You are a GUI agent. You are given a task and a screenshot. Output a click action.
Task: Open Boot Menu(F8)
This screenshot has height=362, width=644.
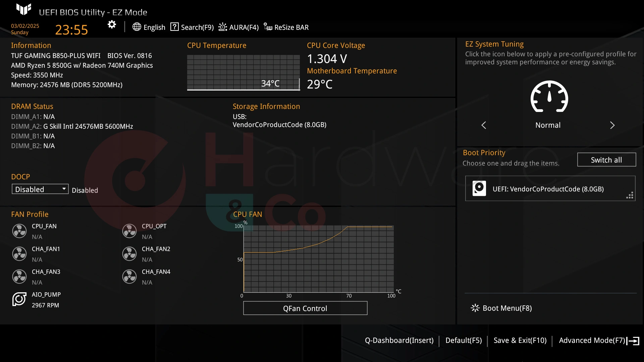pos(507,308)
